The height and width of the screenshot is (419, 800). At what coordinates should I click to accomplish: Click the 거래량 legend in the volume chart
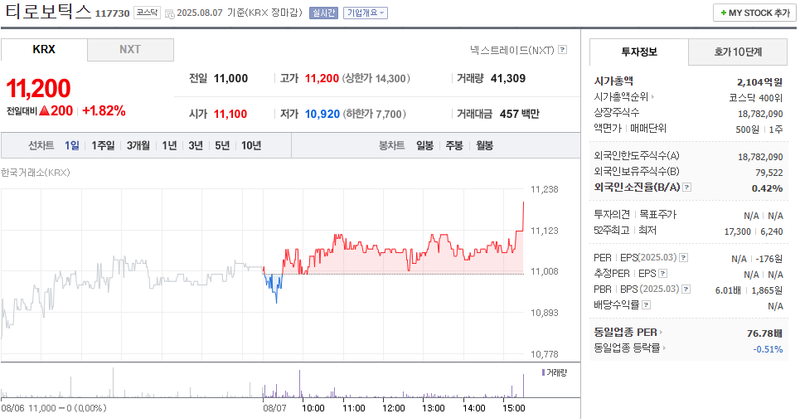point(554,373)
